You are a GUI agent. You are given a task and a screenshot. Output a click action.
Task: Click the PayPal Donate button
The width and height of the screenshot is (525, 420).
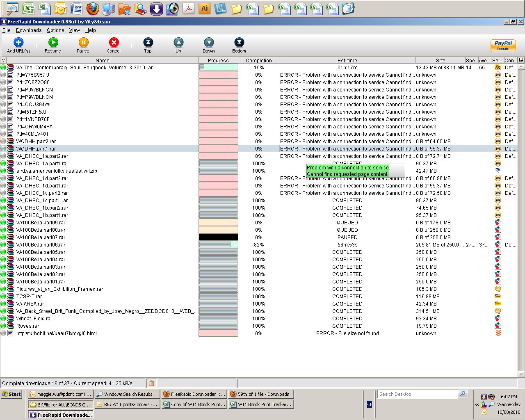[x=503, y=45]
